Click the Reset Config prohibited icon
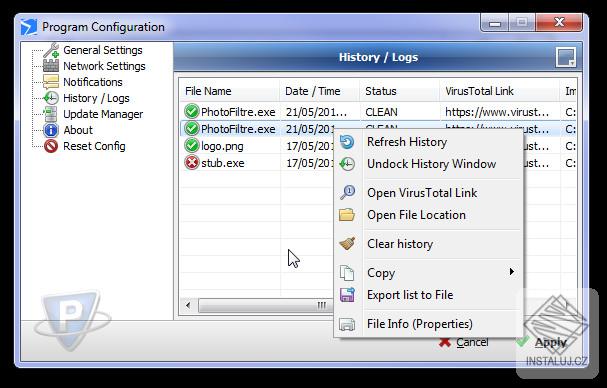Screen dimensions: 607x388 [51, 146]
